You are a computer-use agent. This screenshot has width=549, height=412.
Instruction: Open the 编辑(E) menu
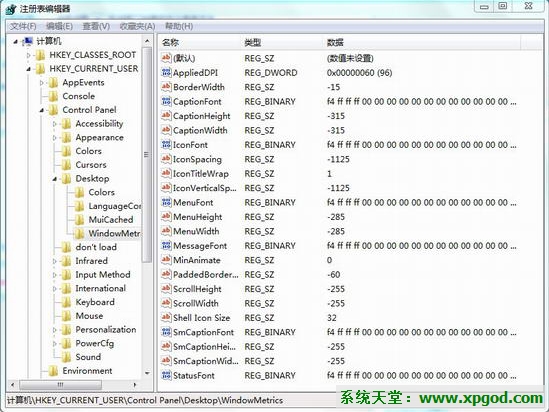click(x=60, y=26)
